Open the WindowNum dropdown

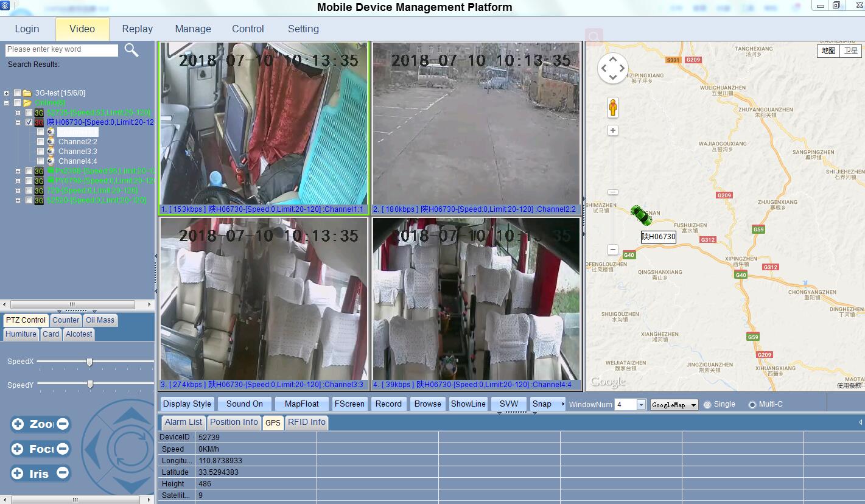coord(641,405)
